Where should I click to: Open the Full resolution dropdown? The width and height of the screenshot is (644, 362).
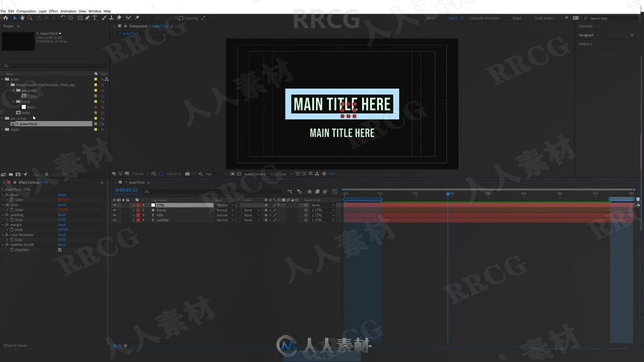pyautogui.click(x=216, y=174)
